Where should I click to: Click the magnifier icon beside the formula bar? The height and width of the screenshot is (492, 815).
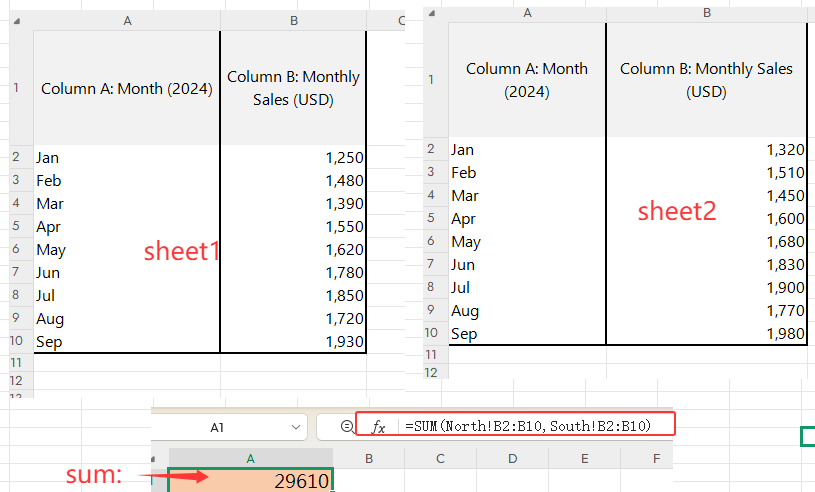coord(347,426)
